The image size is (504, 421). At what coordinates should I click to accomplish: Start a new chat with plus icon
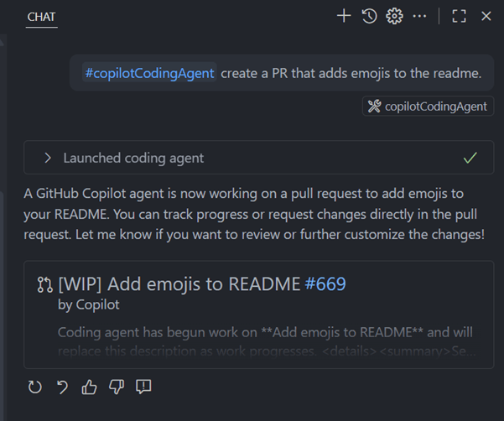(x=343, y=16)
